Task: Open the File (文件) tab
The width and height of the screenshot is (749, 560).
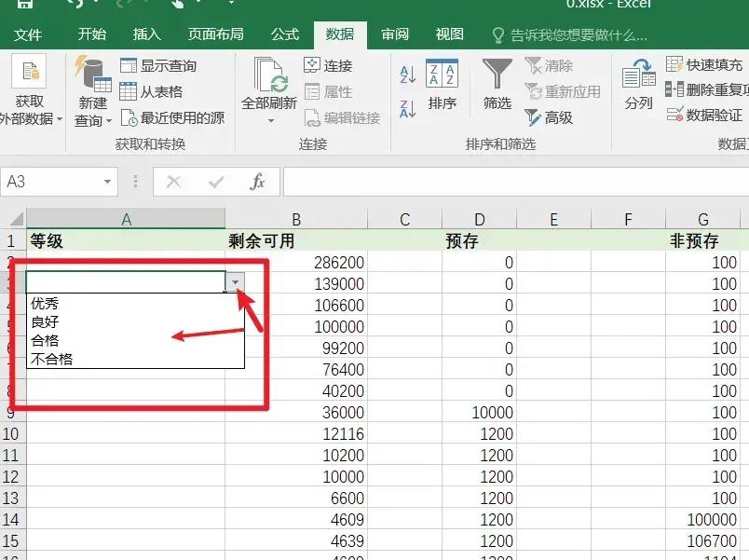Action: click(x=28, y=34)
